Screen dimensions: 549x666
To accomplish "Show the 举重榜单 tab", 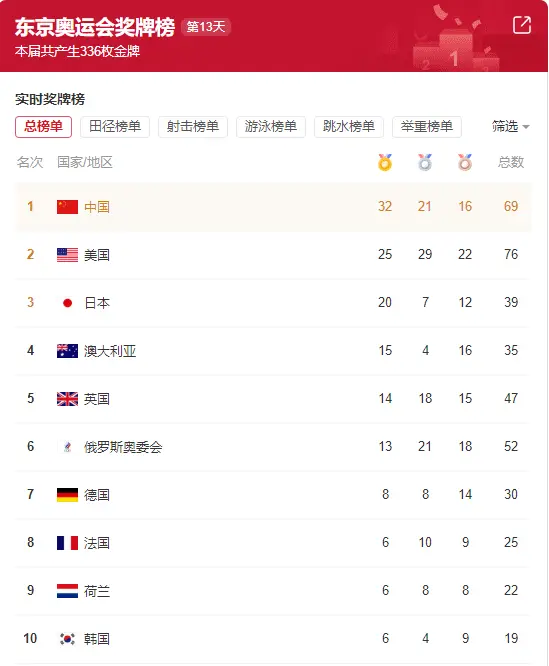I will pos(427,127).
